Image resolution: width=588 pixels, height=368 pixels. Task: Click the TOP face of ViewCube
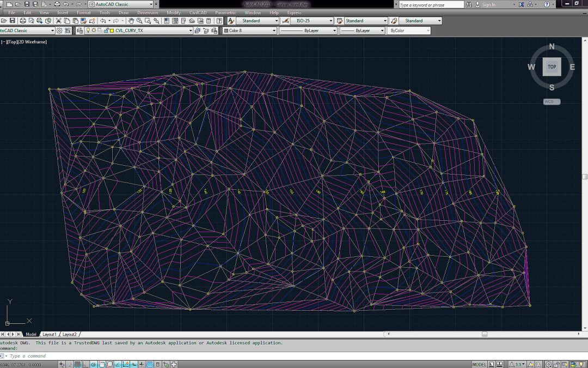[552, 67]
